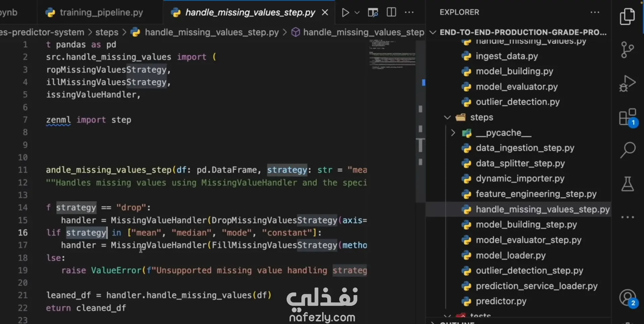Click ValueError on line 19
Viewport: 644px width, 324px height.
[x=116, y=270]
